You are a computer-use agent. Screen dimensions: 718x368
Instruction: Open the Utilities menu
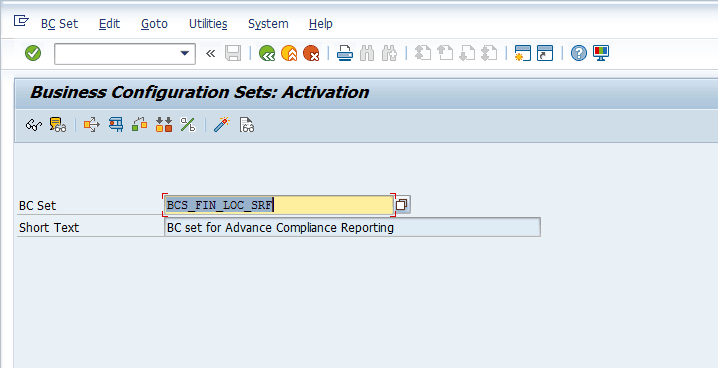[208, 24]
